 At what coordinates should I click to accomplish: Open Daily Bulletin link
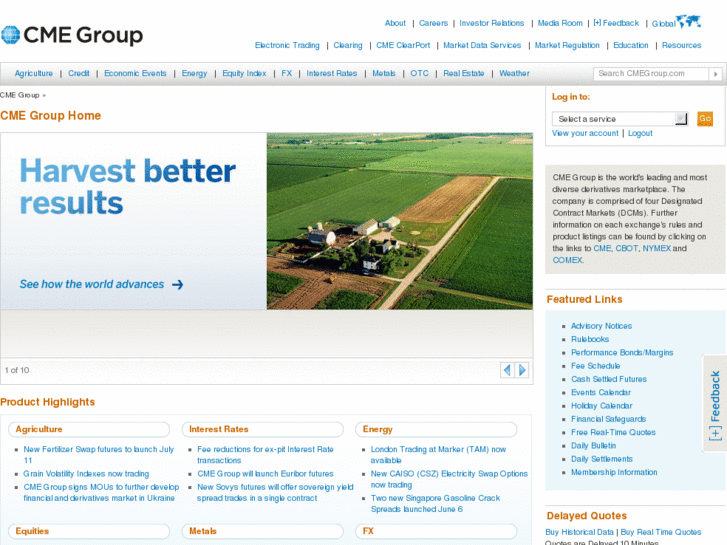point(593,446)
